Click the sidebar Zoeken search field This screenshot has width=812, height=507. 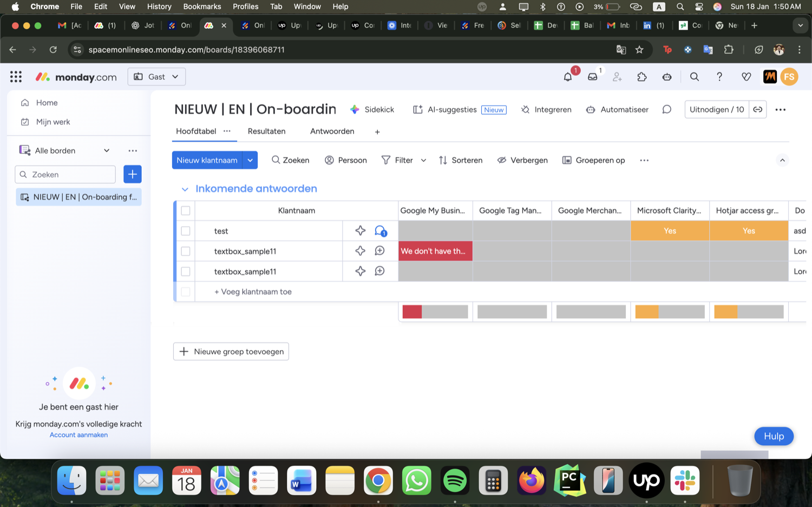[x=65, y=174]
